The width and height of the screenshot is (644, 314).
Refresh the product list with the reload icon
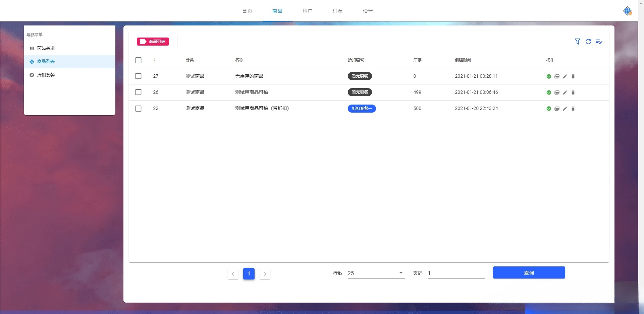588,42
